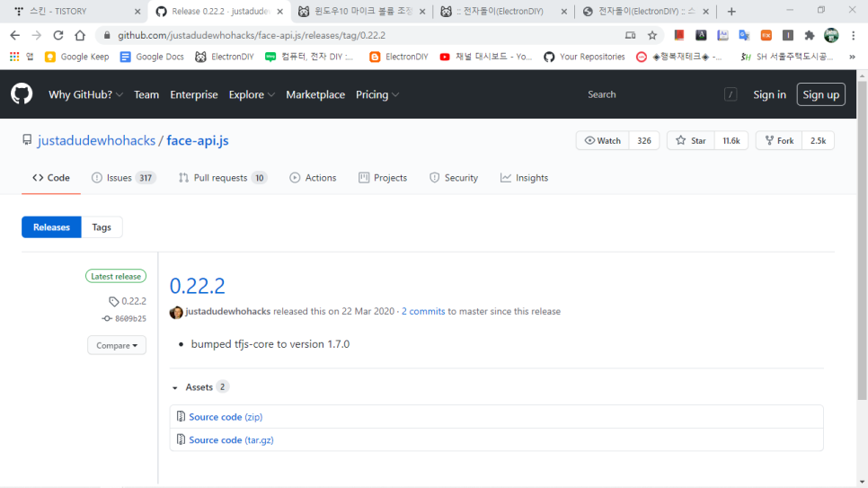The image size is (868, 488).
Task: Fork the repository
Action: pyautogui.click(x=779, y=141)
